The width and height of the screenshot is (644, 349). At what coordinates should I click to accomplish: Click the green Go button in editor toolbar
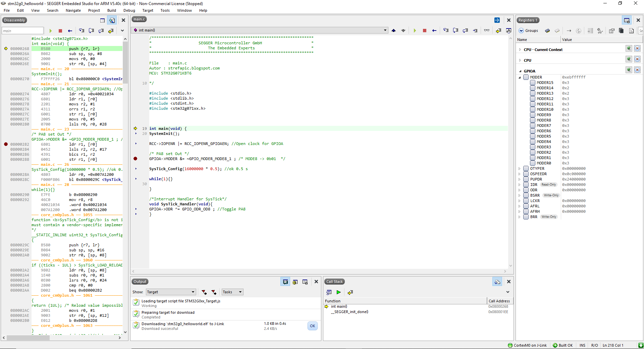[415, 31]
